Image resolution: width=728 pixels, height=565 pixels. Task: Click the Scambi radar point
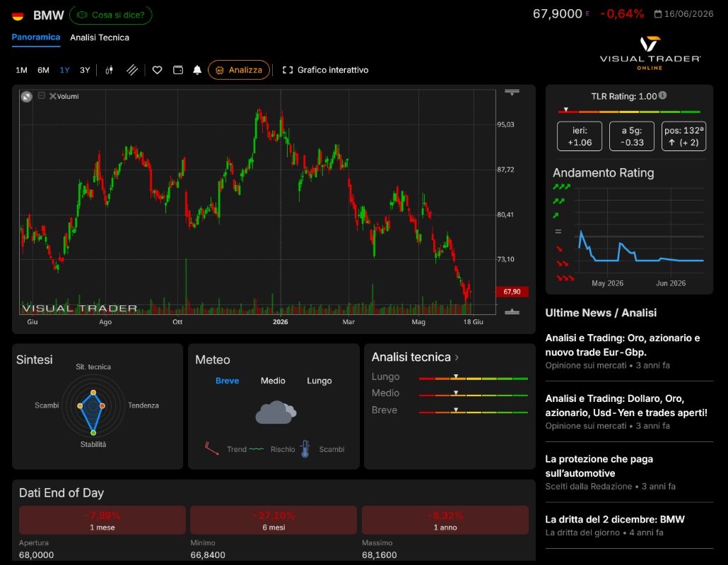click(x=80, y=406)
